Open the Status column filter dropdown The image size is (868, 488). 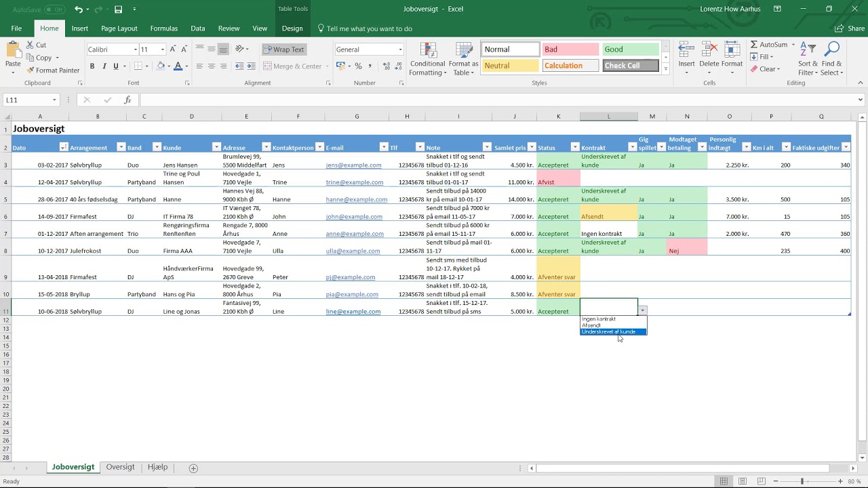(575, 147)
